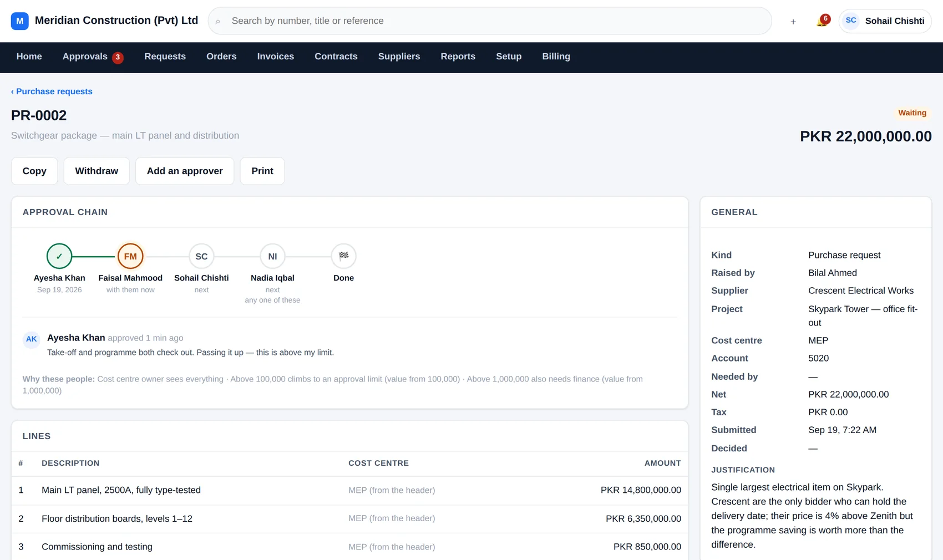Select line Main LT panel, 2500A
This screenshot has height=560, width=943.
coord(349,490)
